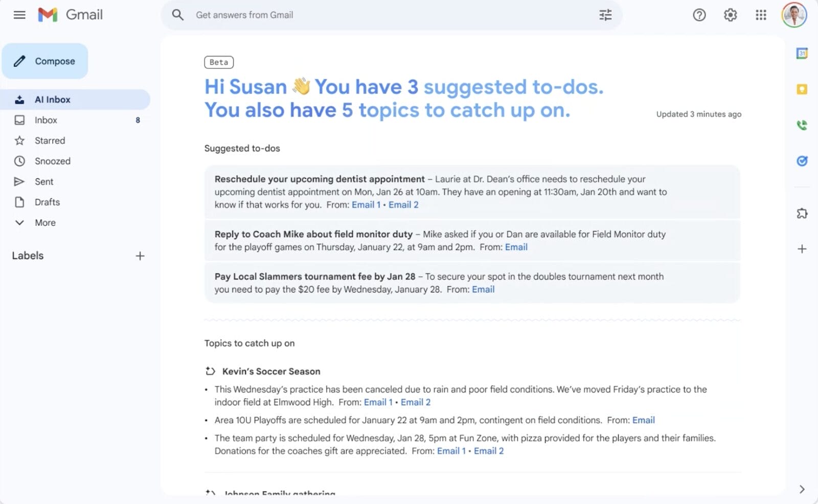Open Google Keep from the side panel
818x504 pixels.
pyautogui.click(x=802, y=89)
